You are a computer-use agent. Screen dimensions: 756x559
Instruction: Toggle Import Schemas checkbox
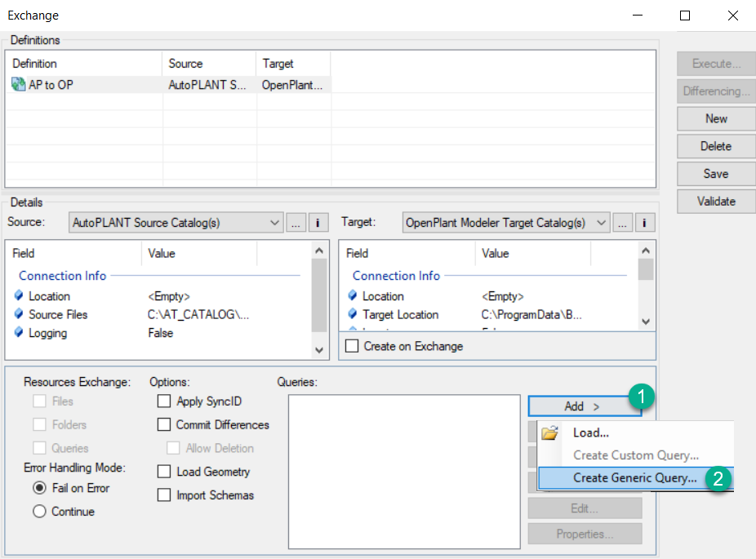coord(164,495)
